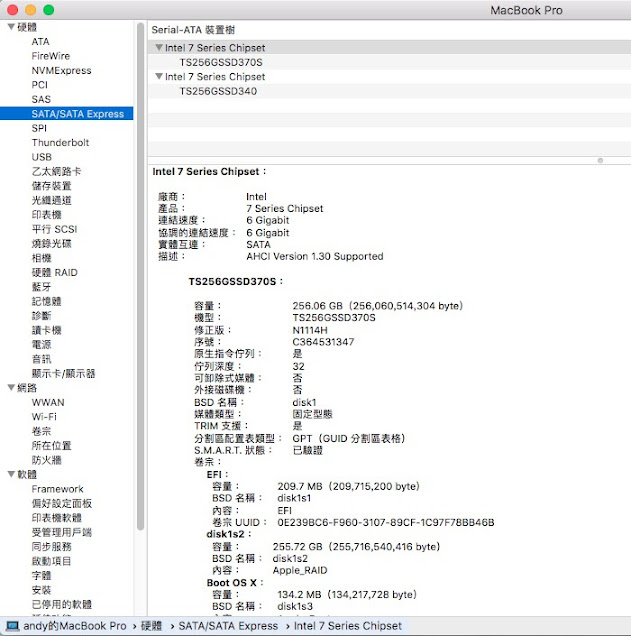Image resolution: width=631 pixels, height=636 pixels.
Task: Open Wi-Fi in the sidebar
Action: point(44,417)
